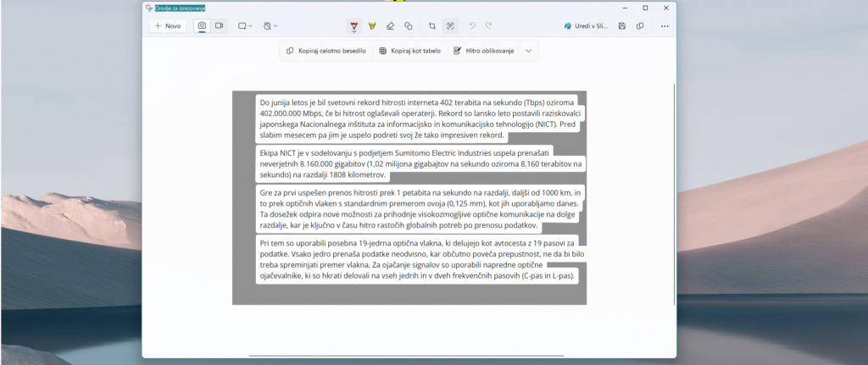Image resolution: width=868 pixels, height=365 pixels.
Task: Select the eraser tool
Action: coord(390,26)
